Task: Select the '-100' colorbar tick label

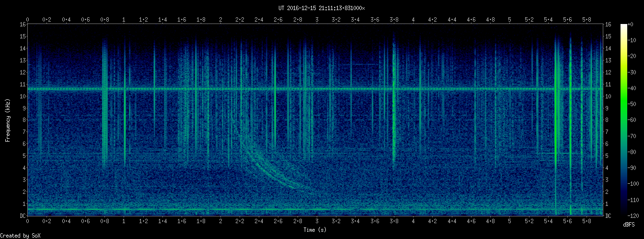Action: (634, 184)
